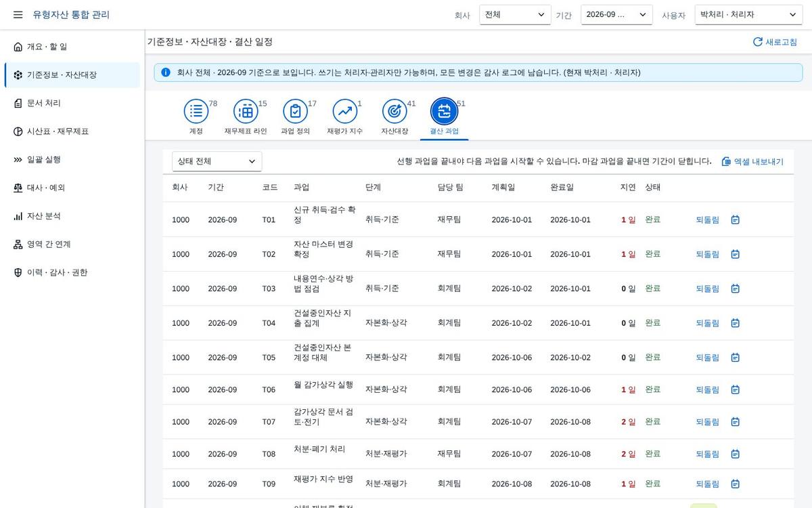Click the info icon in the notice banner
812x508 pixels.
[x=166, y=72]
